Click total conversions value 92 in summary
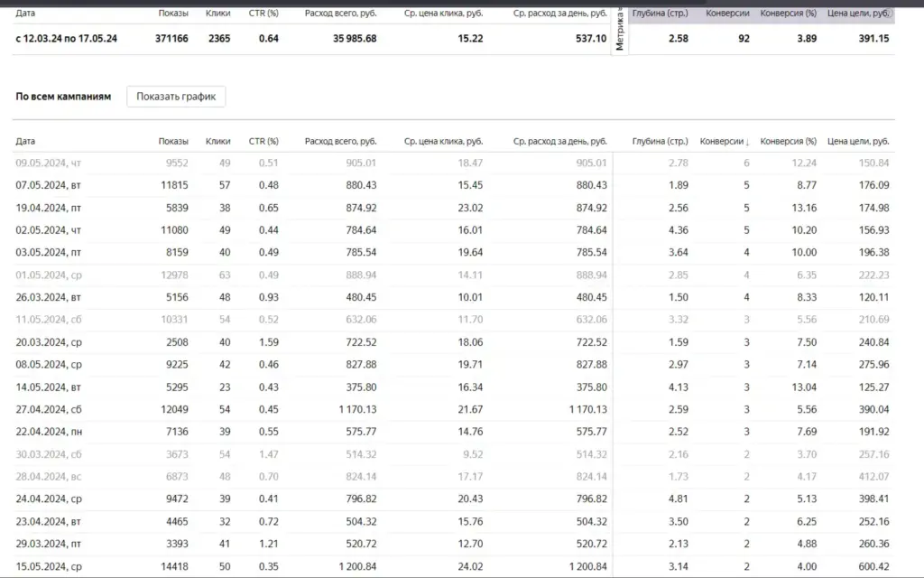 743,38
